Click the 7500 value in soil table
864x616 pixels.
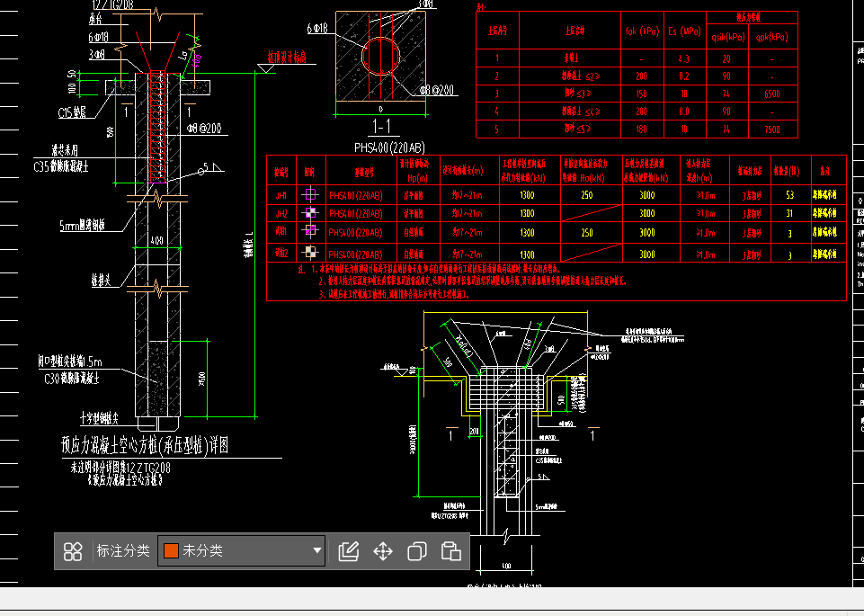772,129
